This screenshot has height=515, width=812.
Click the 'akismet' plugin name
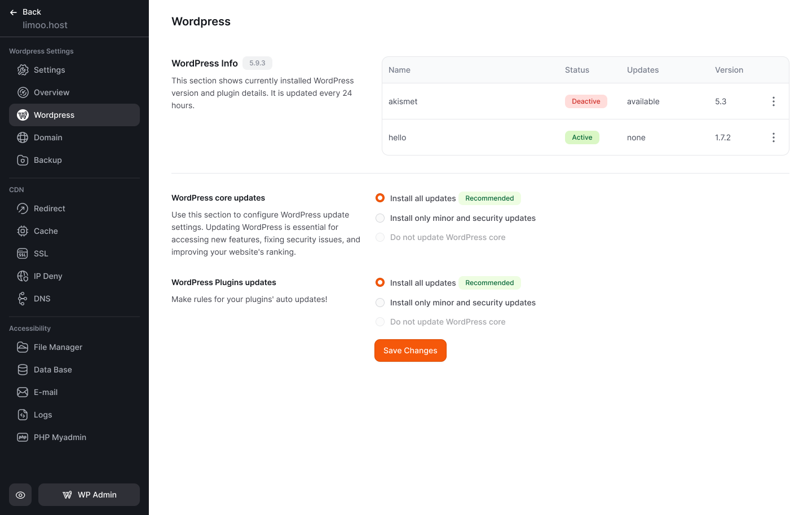click(403, 101)
